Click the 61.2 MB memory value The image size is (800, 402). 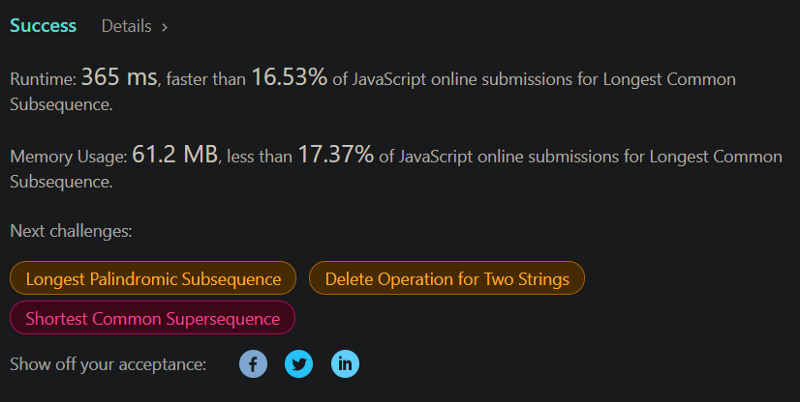click(175, 154)
